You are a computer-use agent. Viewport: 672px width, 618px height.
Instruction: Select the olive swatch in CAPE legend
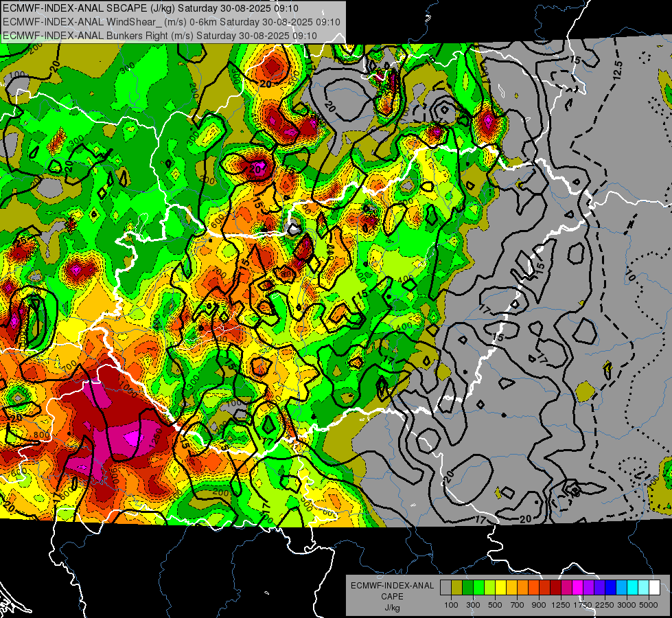457,588
